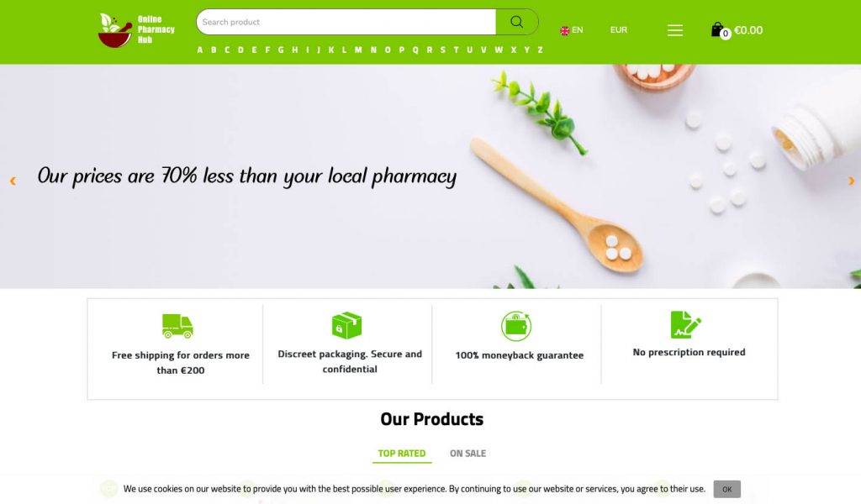Screen dimensions: 861x504
Task: Open the EUR currency selector
Action: tap(618, 30)
